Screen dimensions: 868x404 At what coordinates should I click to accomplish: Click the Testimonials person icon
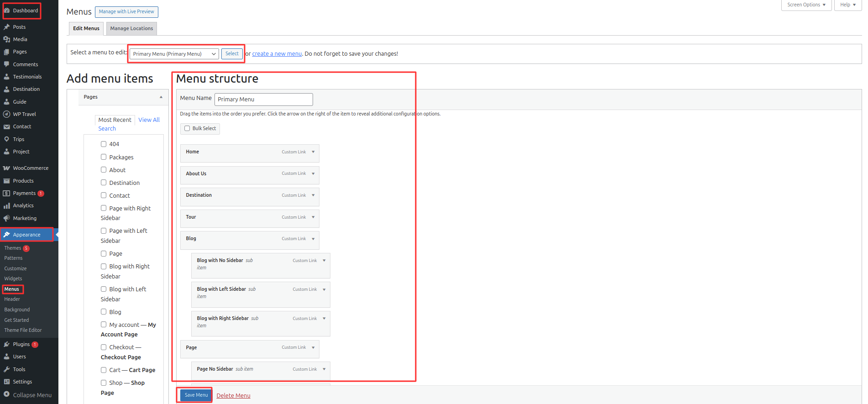point(7,77)
